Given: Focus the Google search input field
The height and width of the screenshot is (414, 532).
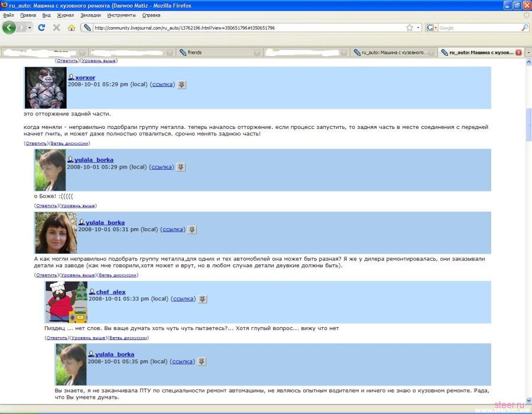Looking at the screenshot, I should pyautogui.click(x=479, y=28).
